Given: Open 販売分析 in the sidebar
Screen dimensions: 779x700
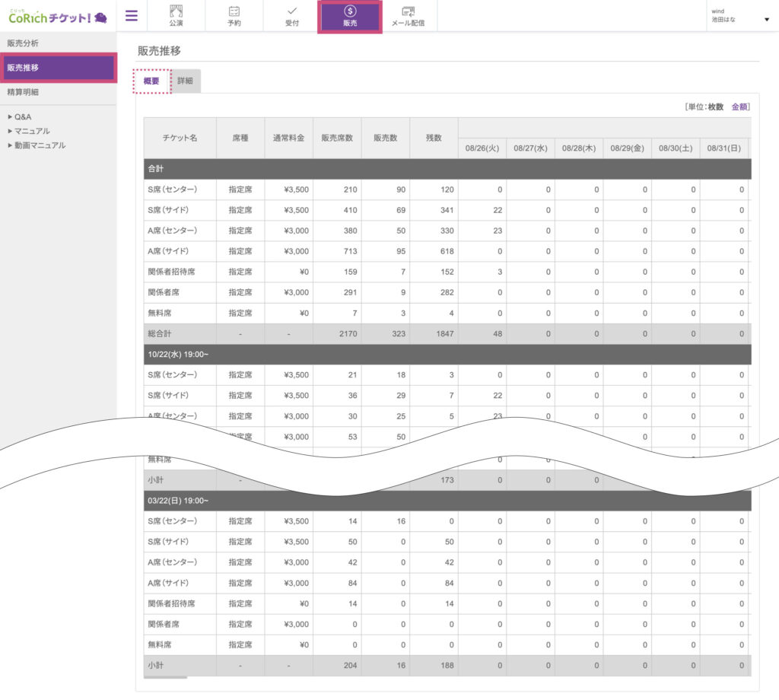Looking at the screenshot, I should [23, 43].
